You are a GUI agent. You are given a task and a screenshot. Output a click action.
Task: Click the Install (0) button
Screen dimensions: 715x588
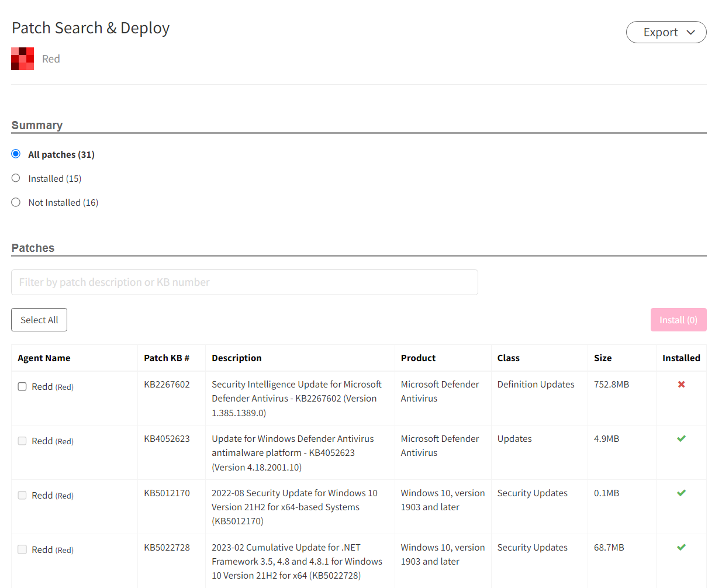678,320
